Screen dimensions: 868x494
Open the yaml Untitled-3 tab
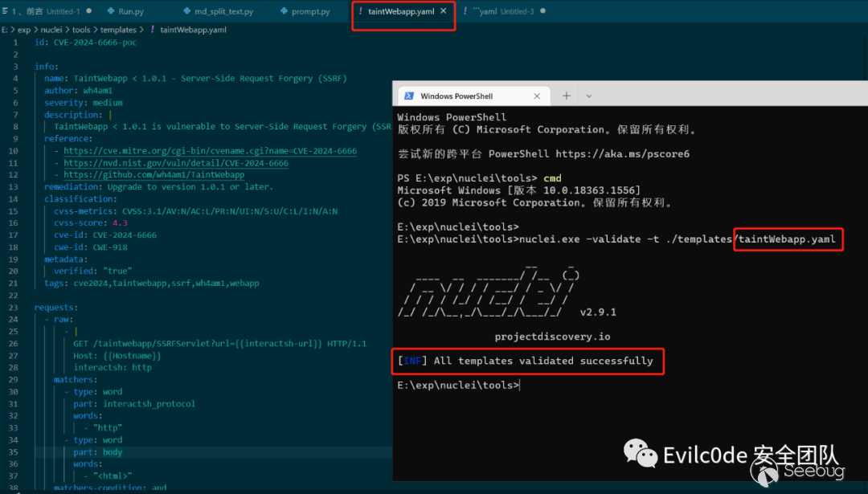[x=503, y=11]
